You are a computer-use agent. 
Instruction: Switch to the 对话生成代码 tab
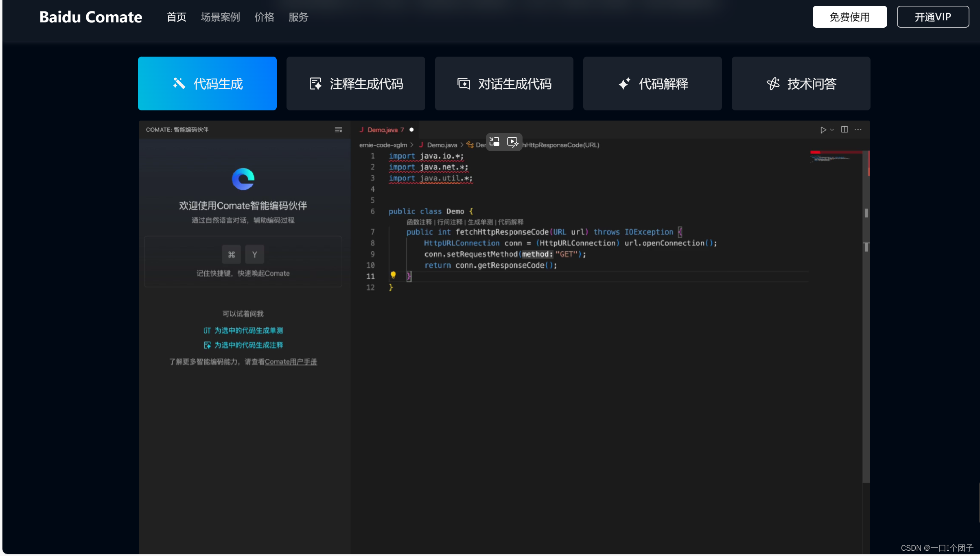[504, 84]
